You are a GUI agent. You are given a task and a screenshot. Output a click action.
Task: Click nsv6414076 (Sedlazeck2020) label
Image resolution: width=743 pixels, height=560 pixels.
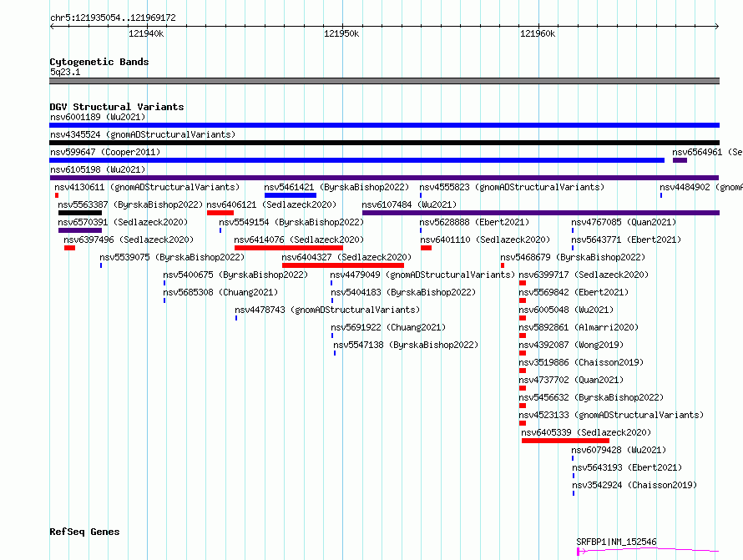click(x=299, y=240)
